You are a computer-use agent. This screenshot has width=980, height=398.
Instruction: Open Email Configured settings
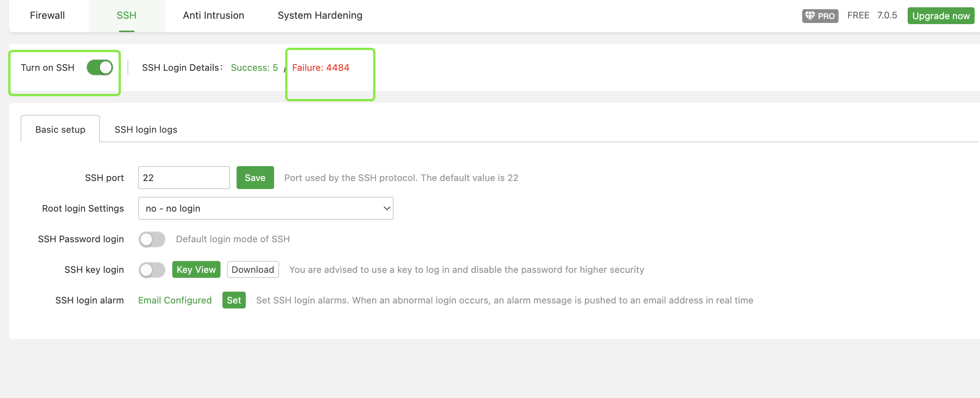click(x=175, y=300)
